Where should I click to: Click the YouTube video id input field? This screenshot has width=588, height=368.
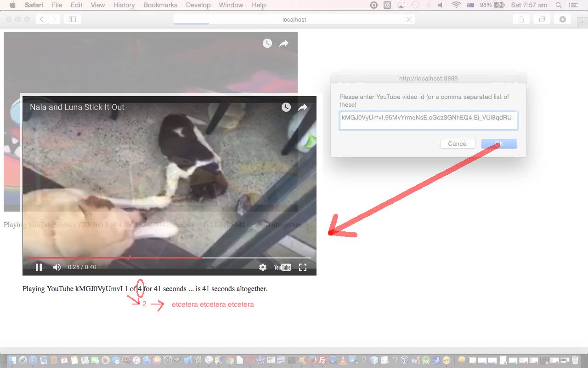pyautogui.click(x=429, y=121)
